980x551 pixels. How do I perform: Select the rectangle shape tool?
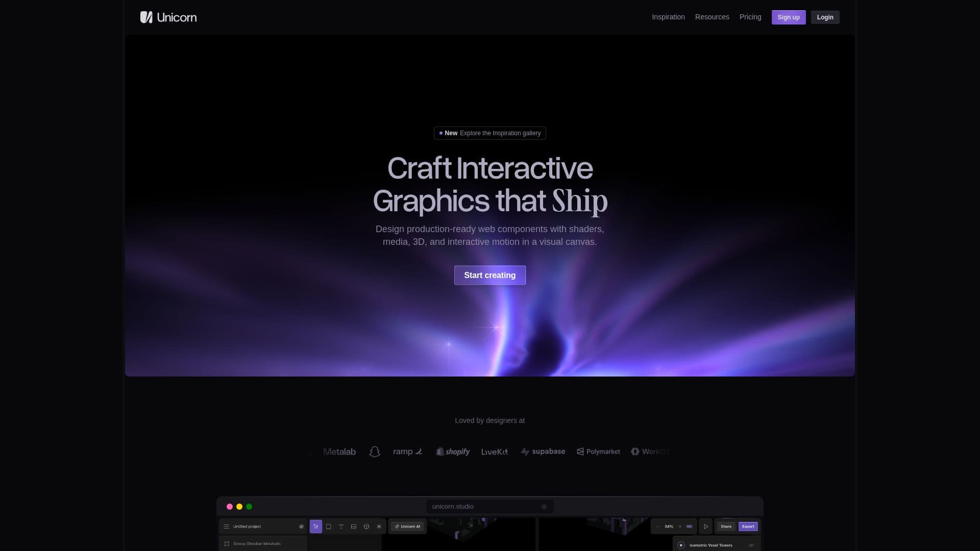pyautogui.click(x=329, y=527)
